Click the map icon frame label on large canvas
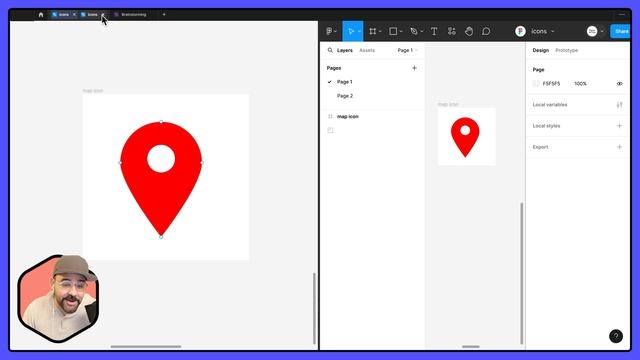 point(93,91)
